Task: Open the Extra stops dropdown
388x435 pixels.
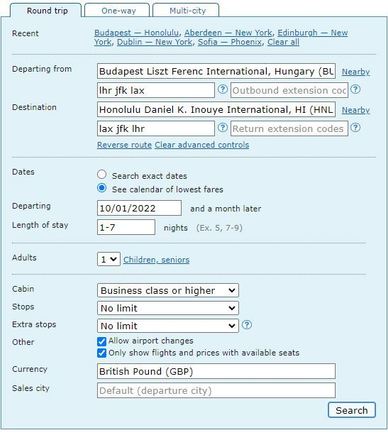Action: 168,326
